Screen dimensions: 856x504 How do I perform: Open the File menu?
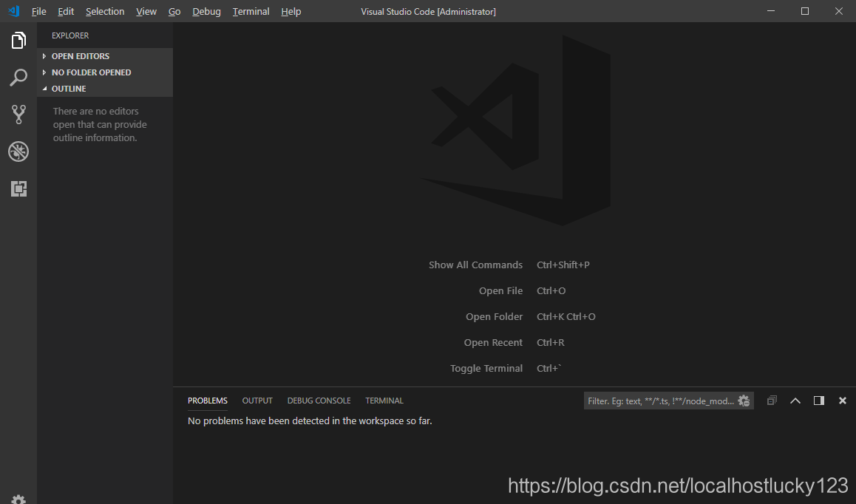point(38,12)
